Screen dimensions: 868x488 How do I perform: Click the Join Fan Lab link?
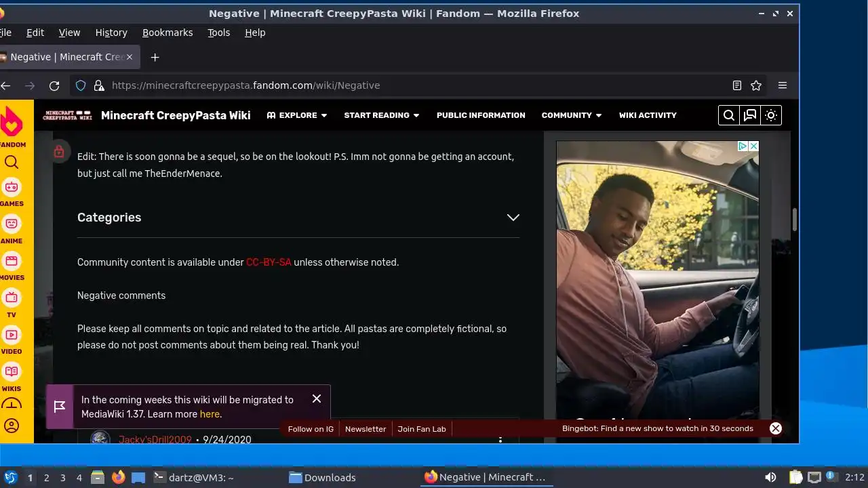pyautogui.click(x=422, y=429)
